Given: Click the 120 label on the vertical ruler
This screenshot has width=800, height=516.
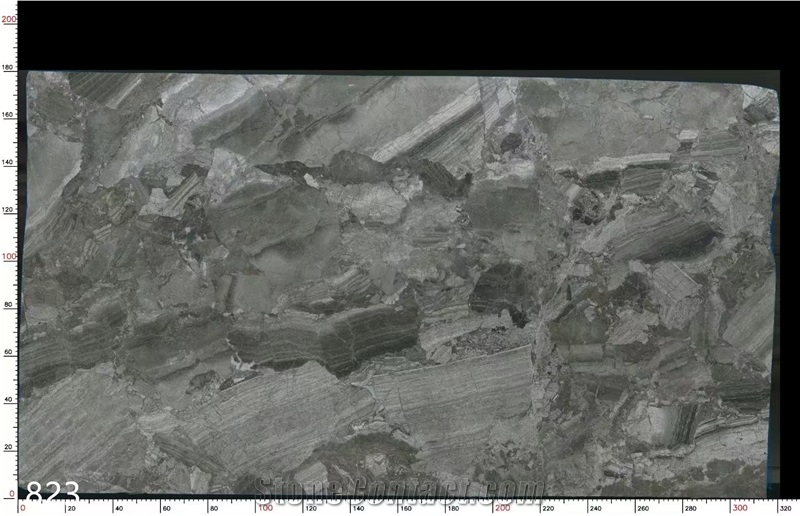Looking at the screenshot, I should click(x=7, y=210).
